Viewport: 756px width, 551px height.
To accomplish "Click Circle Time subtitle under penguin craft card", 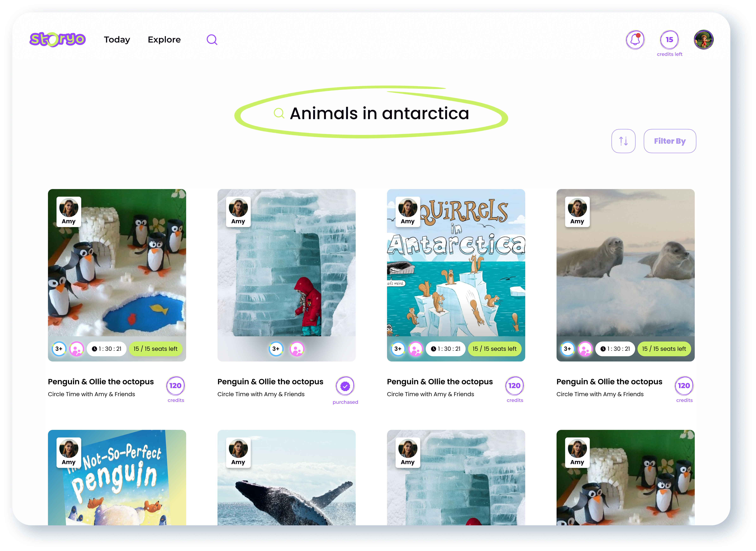I will point(91,394).
